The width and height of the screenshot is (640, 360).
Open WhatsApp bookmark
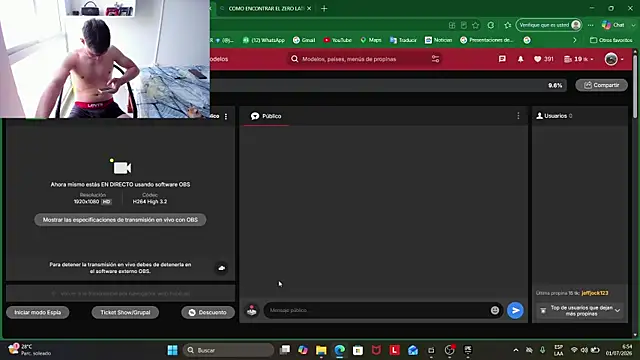[x=264, y=40]
